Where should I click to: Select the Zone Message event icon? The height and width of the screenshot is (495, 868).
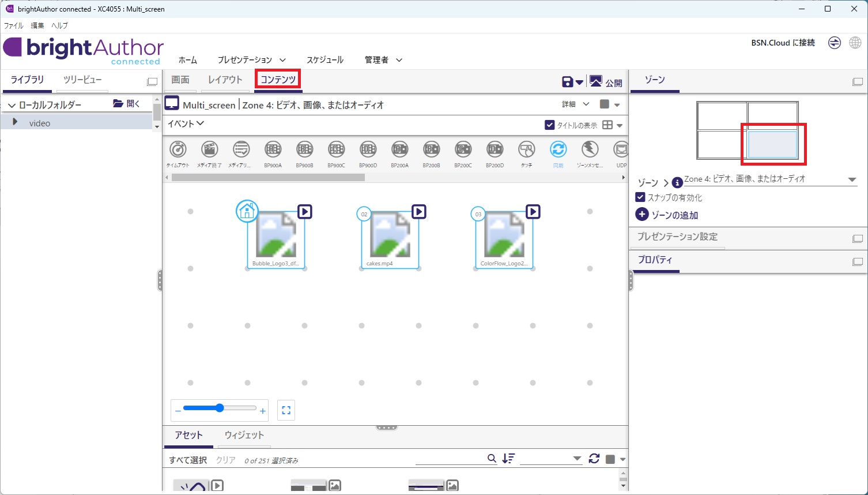(590, 149)
